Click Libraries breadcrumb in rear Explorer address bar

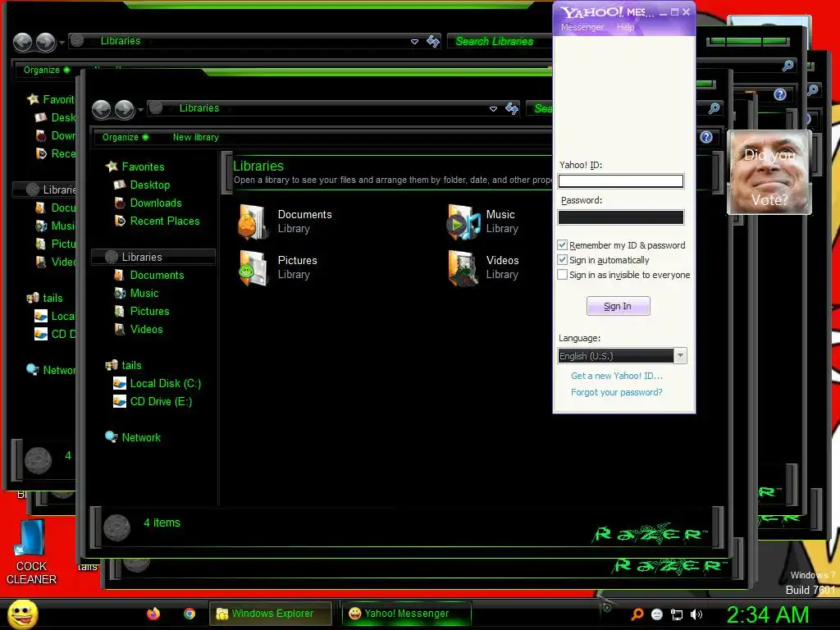[121, 41]
